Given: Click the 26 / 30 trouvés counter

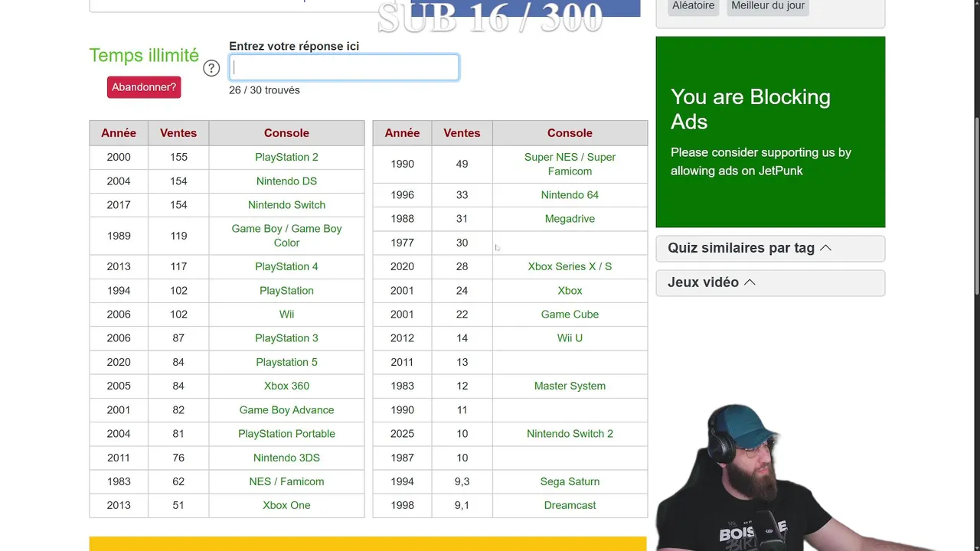Looking at the screenshot, I should [264, 90].
